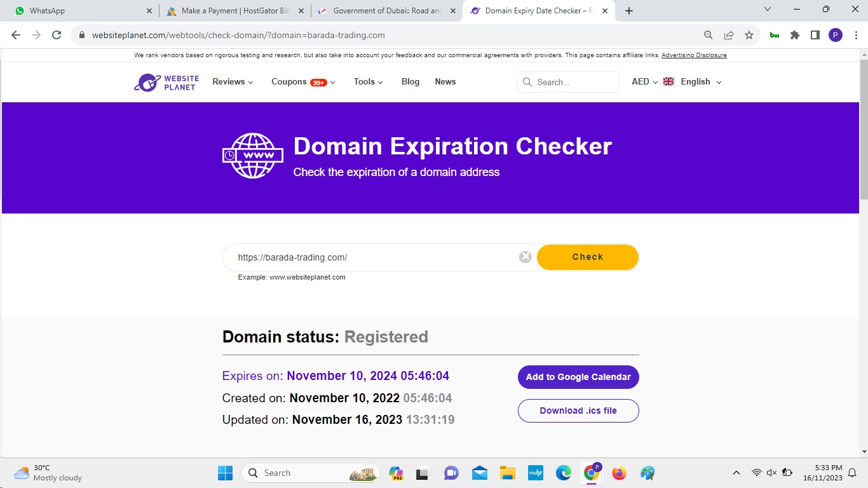Expand the Reviews dropdown menu

pyautogui.click(x=233, y=82)
